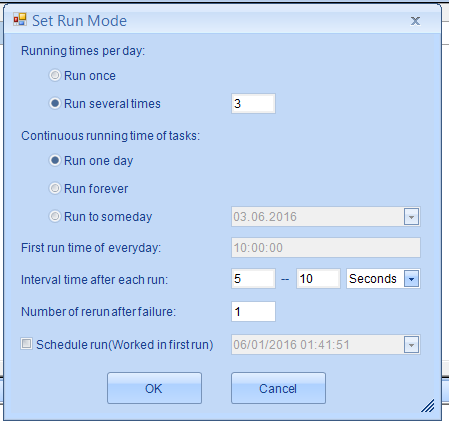Select the Run once radio button
The image size is (449, 428).
55,75
